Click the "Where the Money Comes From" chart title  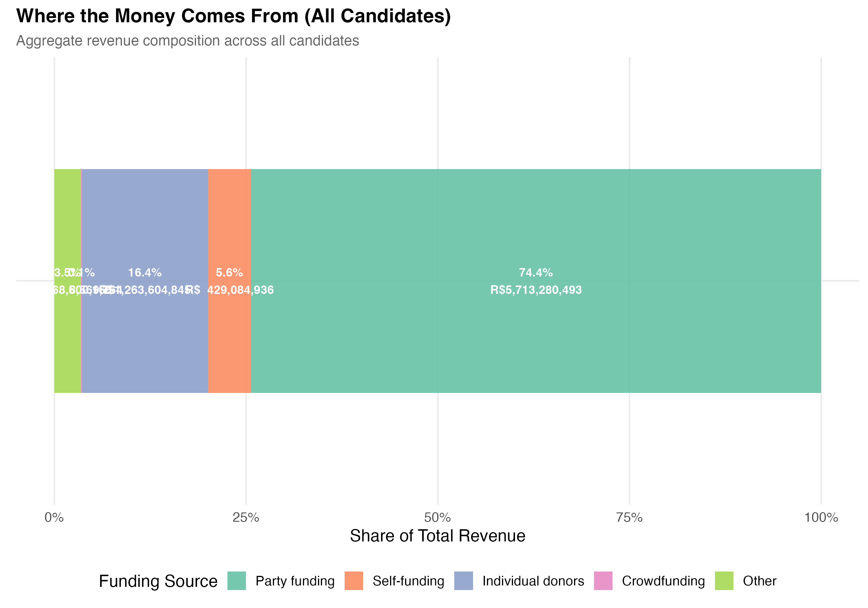(233, 16)
